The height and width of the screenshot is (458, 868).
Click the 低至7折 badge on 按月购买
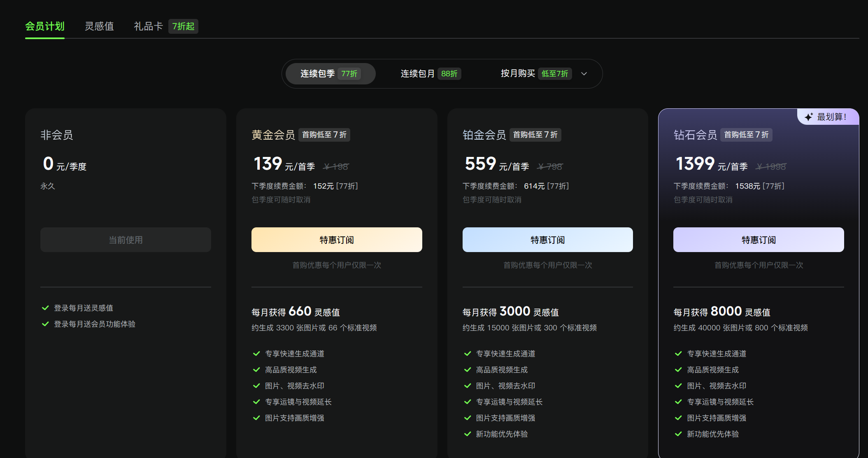(555, 74)
